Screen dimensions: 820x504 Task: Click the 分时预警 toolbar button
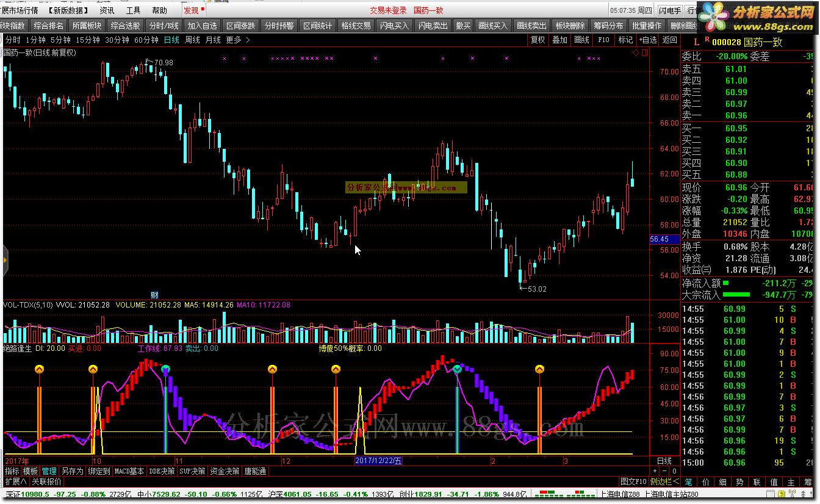(279, 26)
